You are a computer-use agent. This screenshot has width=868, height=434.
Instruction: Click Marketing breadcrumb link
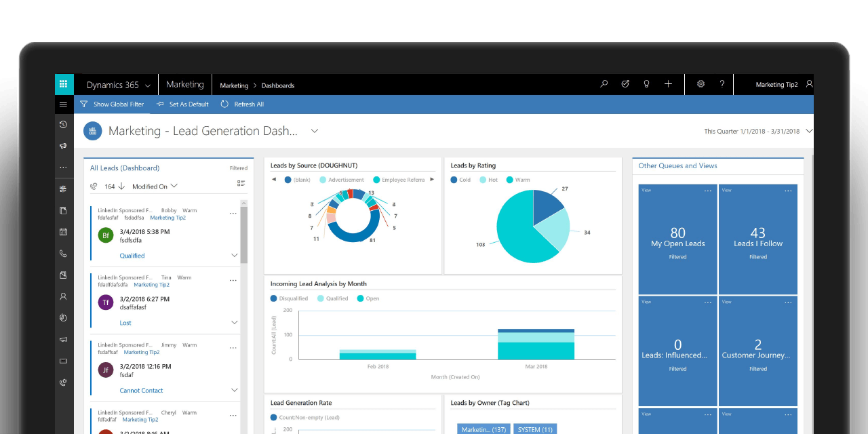click(234, 85)
